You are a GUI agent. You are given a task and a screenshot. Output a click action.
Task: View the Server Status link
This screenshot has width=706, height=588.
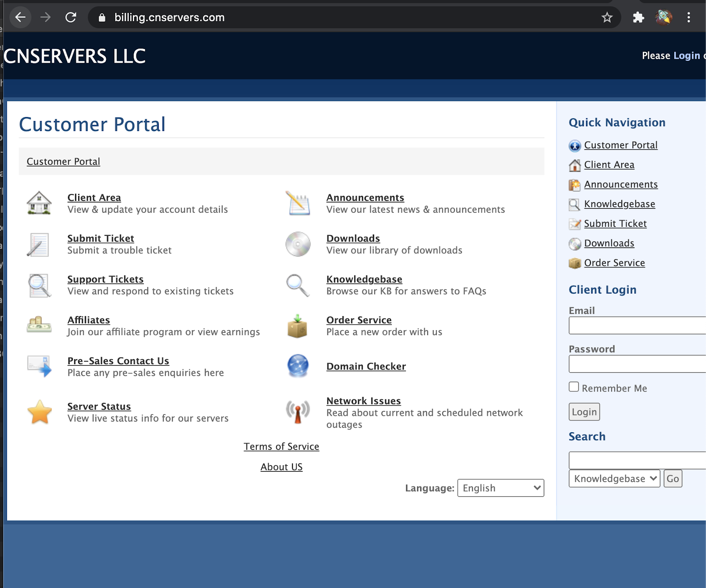pyautogui.click(x=99, y=407)
